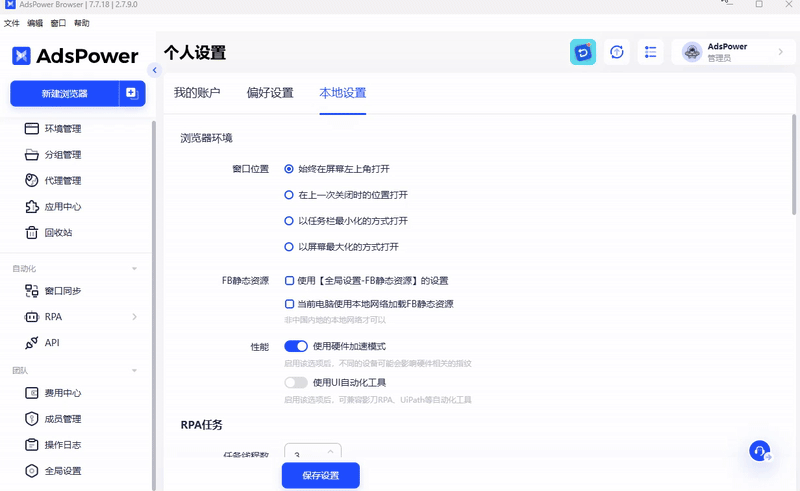Select 以屏幕最大化的方式打开 radio option

click(289, 247)
